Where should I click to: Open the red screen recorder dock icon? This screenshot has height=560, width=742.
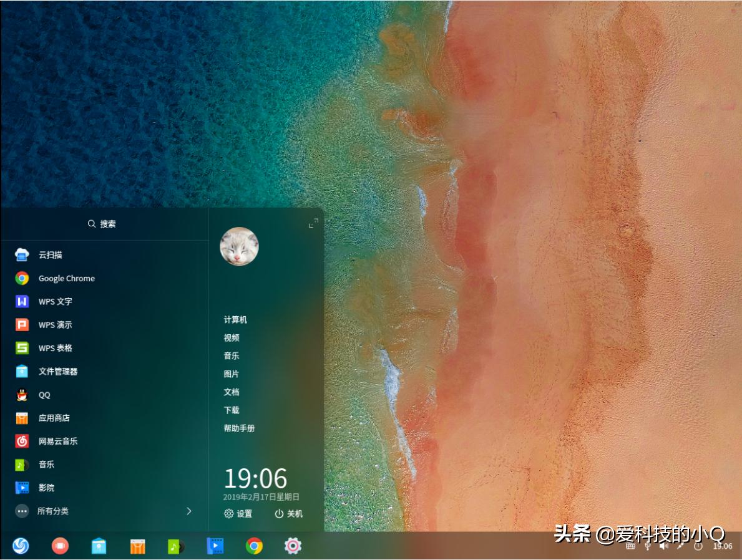[x=60, y=546]
